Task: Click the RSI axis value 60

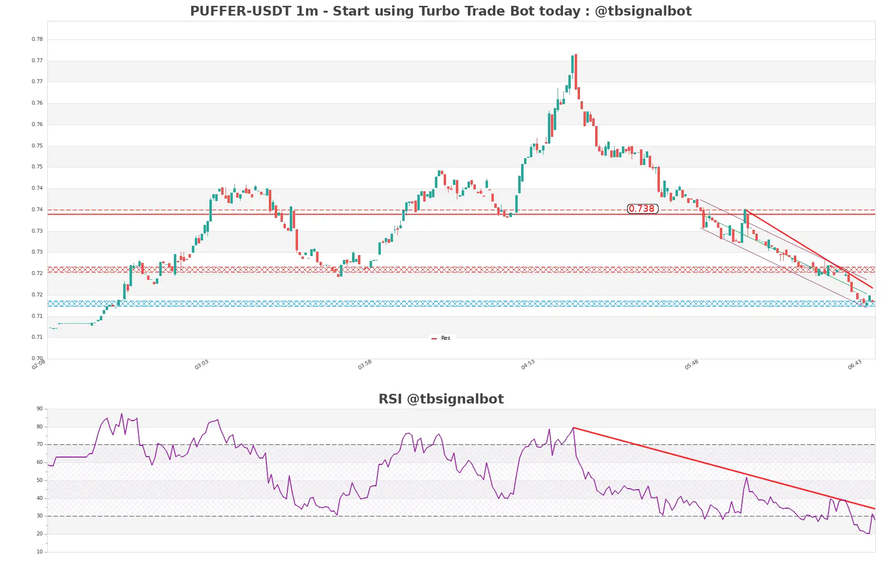Action: [39, 462]
